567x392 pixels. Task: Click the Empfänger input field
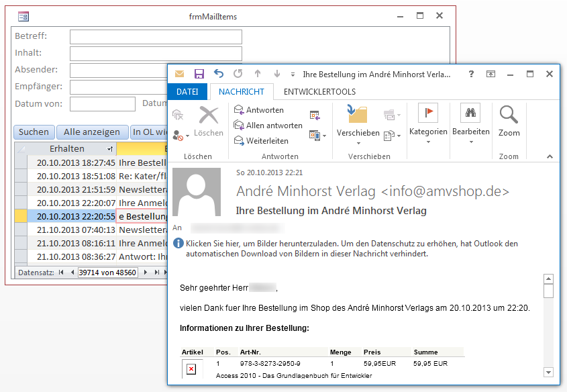(119, 87)
